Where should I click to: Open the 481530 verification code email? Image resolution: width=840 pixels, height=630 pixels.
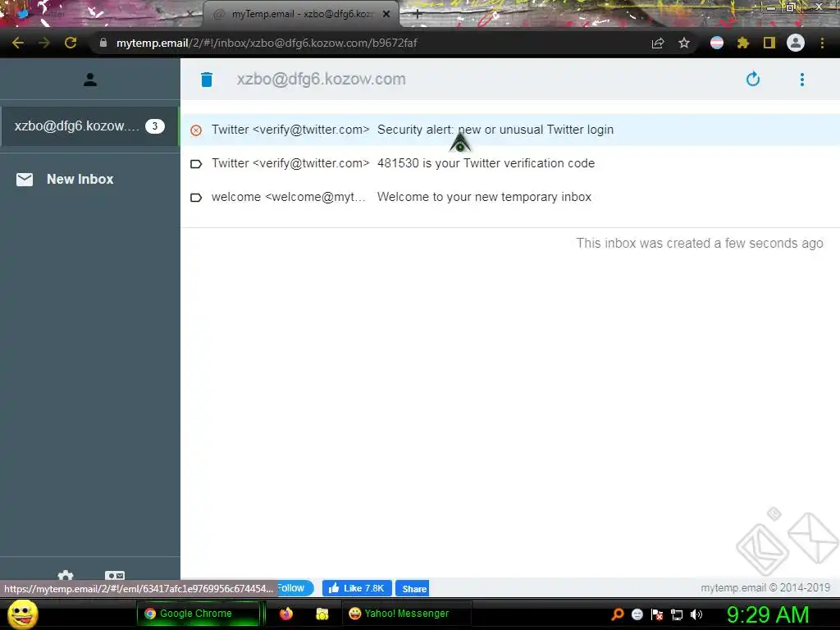pos(510,163)
